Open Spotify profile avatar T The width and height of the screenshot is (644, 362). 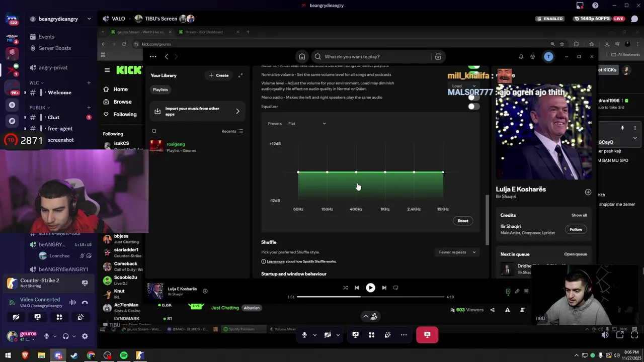pyautogui.click(x=548, y=57)
